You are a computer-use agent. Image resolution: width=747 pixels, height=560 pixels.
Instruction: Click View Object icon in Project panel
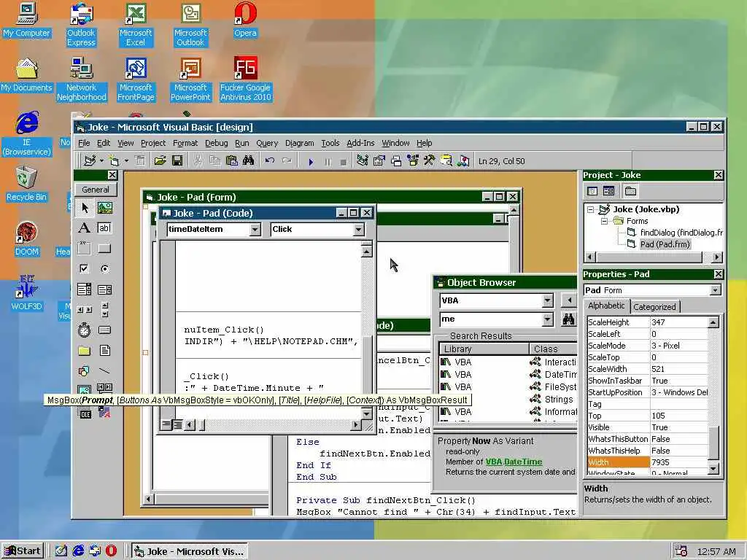(608, 191)
